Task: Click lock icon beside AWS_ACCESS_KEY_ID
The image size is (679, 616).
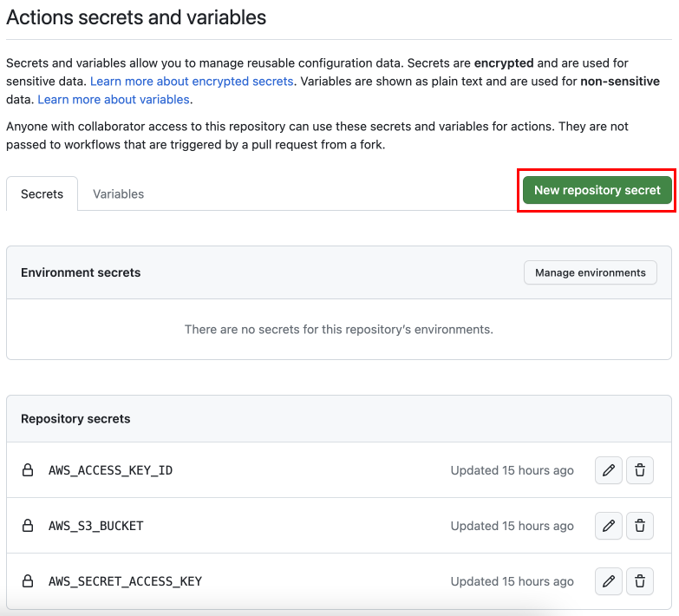Action: [x=28, y=470]
